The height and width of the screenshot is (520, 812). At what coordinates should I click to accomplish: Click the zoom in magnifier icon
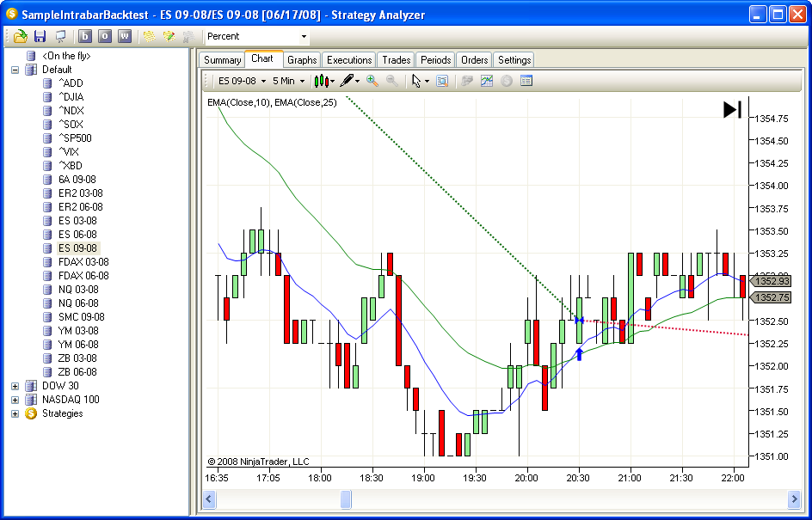click(372, 81)
